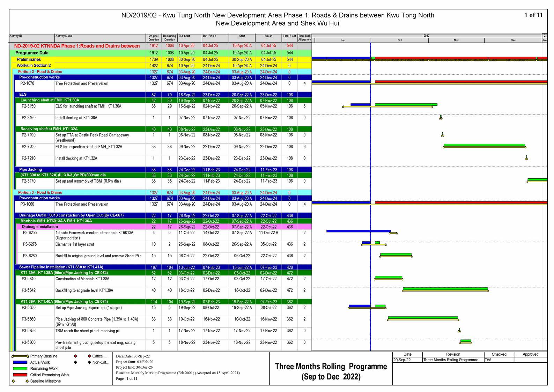The height and width of the screenshot is (392, 554).
Task: Collapse the Portion 2 - Road & Drains group
Action: [x=40, y=72]
